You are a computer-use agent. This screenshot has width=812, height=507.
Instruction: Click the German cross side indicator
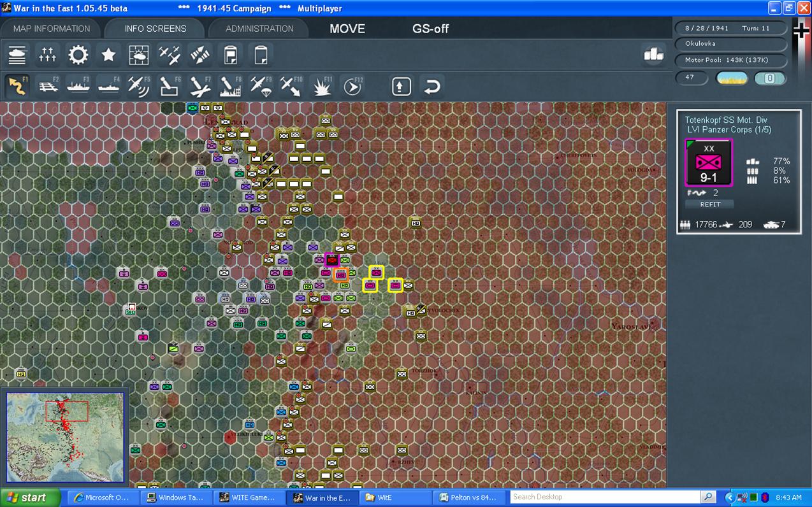point(801,31)
